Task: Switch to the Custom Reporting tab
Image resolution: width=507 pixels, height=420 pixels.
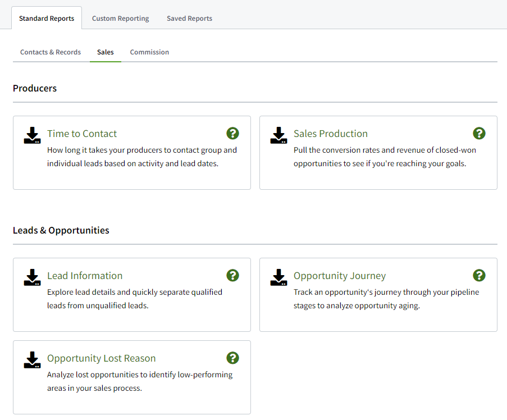Action: point(120,18)
